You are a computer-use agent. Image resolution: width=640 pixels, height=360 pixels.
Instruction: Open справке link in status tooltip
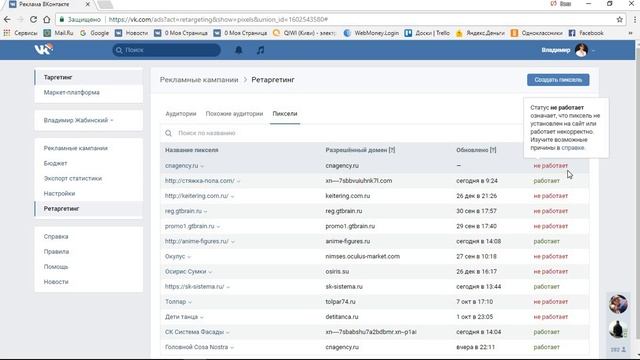click(573, 148)
